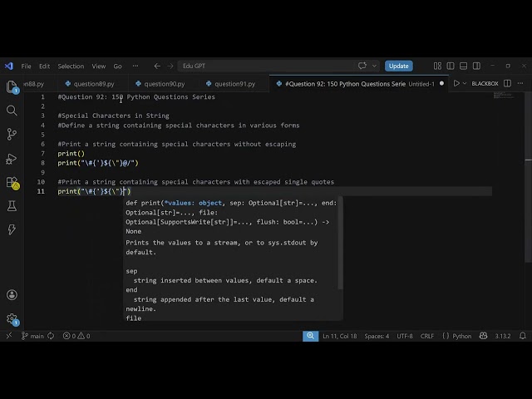
Task: Open the notifications bell
Action: (523, 336)
